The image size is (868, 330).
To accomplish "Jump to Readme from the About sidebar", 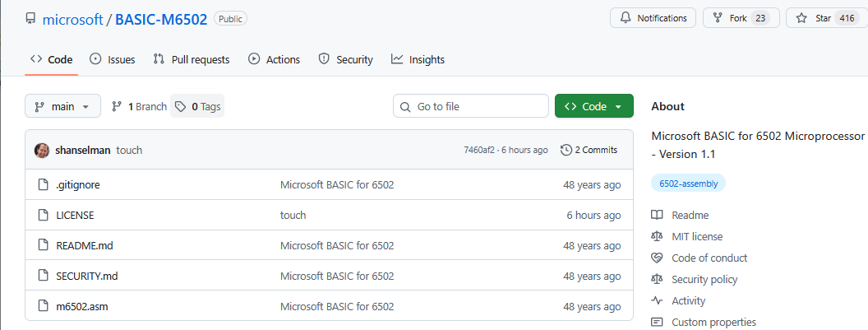I will coord(690,215).
